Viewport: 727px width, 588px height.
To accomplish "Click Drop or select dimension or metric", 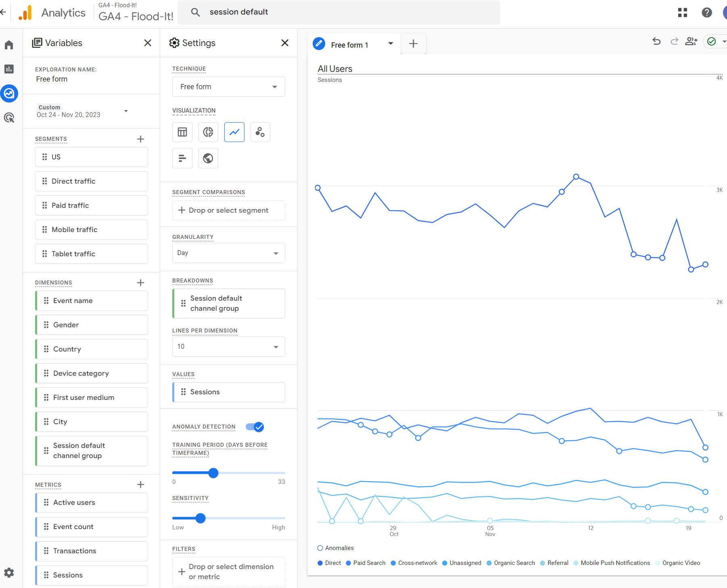I will [229, 572].
